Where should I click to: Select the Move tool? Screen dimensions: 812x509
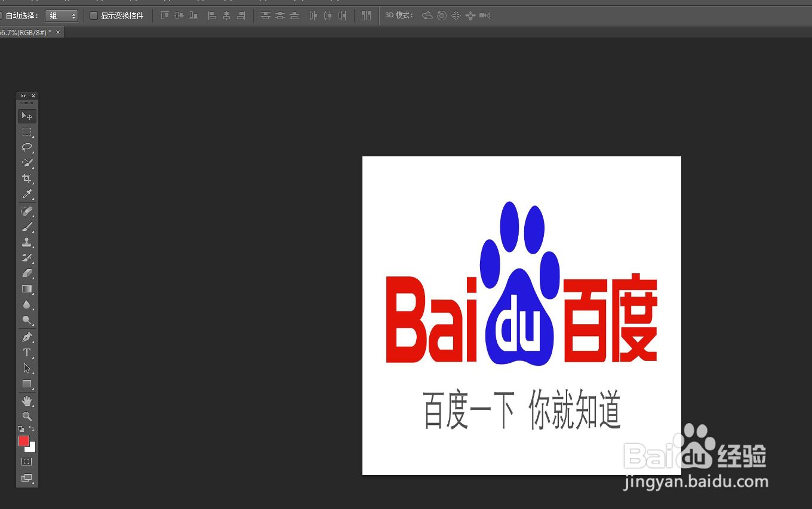27,116
